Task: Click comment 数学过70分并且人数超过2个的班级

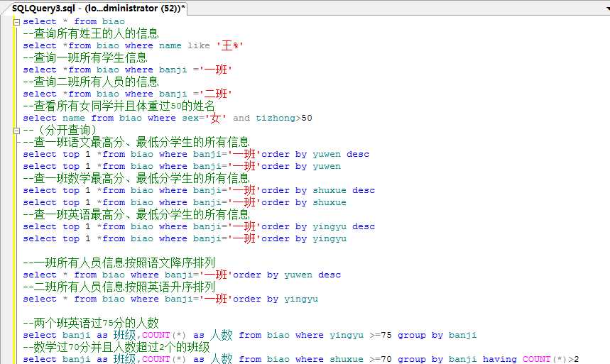Action: (x=116, y=347)
